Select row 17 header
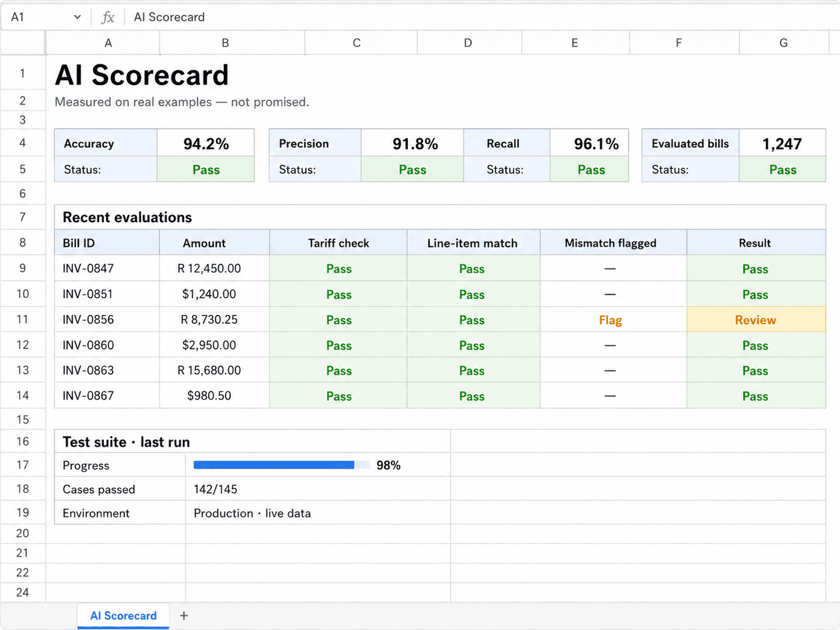 pos(23,465)
